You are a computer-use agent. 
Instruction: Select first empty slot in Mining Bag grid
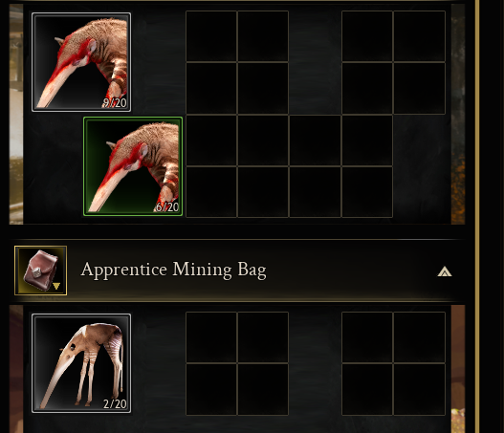pos(211,337)
